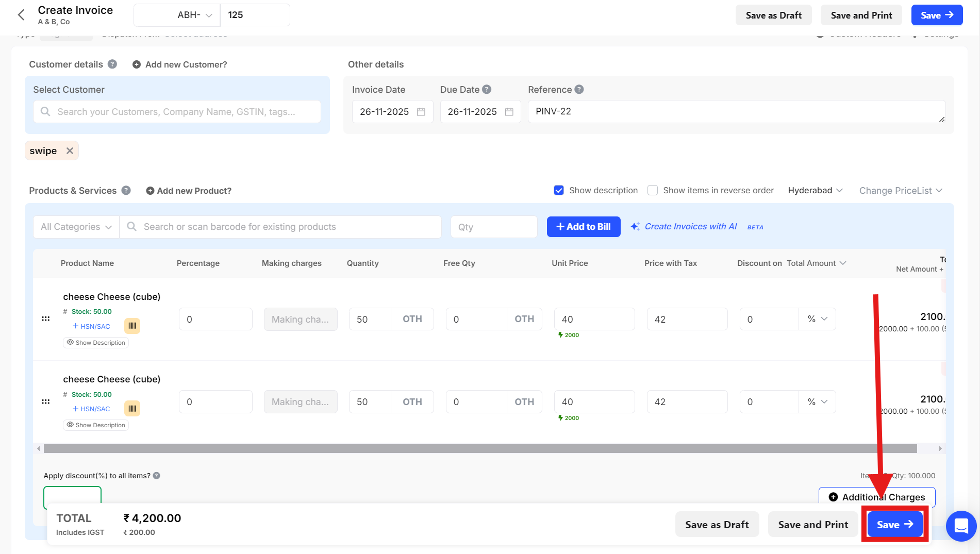Click the horizontal scrollbar under the products table
The width and height of the screenshot is (980, 554).
479,449
